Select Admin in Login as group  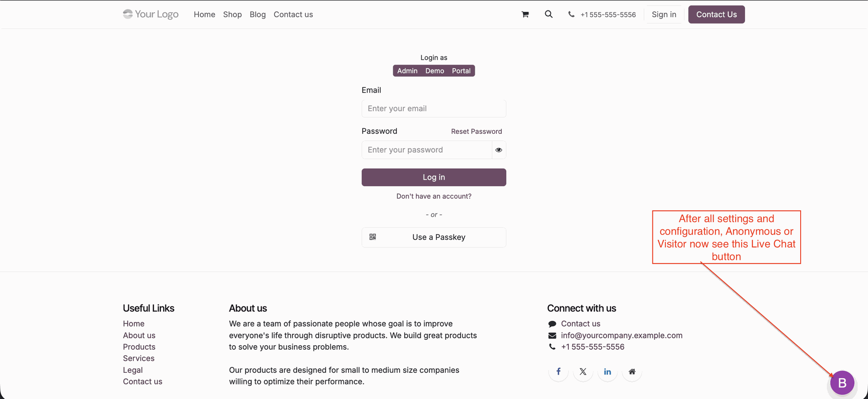[x=407, y=71]
